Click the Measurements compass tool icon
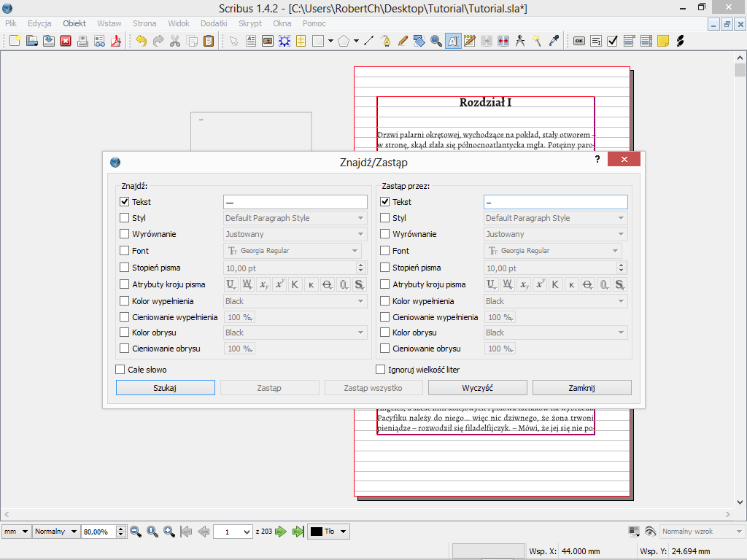Image resolution: width=747 pixels, height=560 pixels. point(520,41)
